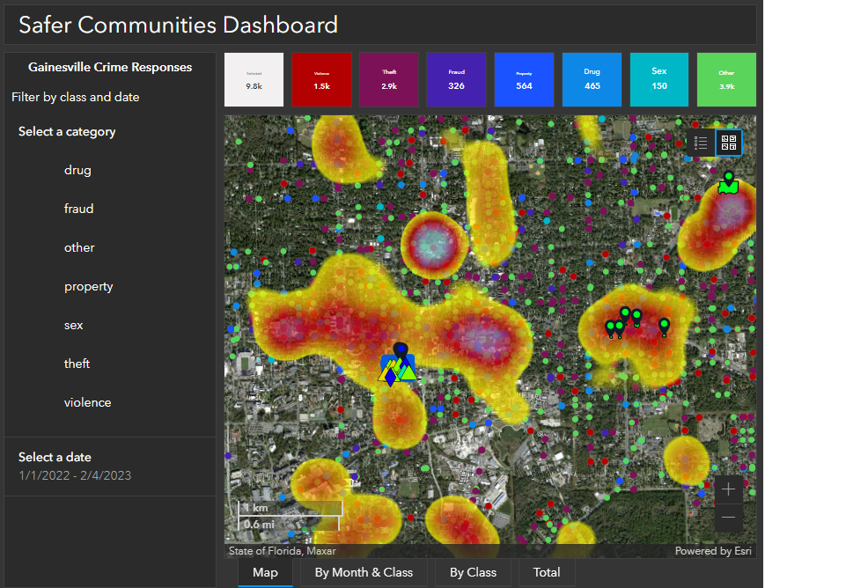Filter by the drug category

pos(77,170)
